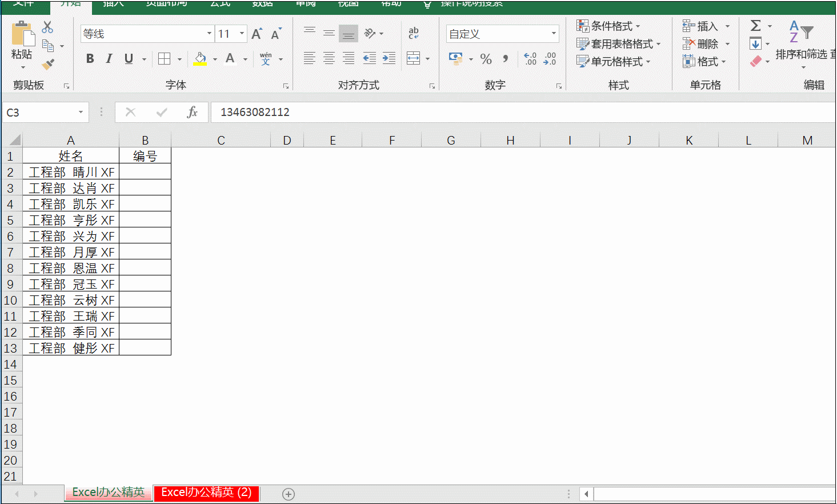The image size is (837, 504).
Task: Apply borders using the border grid icon
Action: click(x=165, y=58)
